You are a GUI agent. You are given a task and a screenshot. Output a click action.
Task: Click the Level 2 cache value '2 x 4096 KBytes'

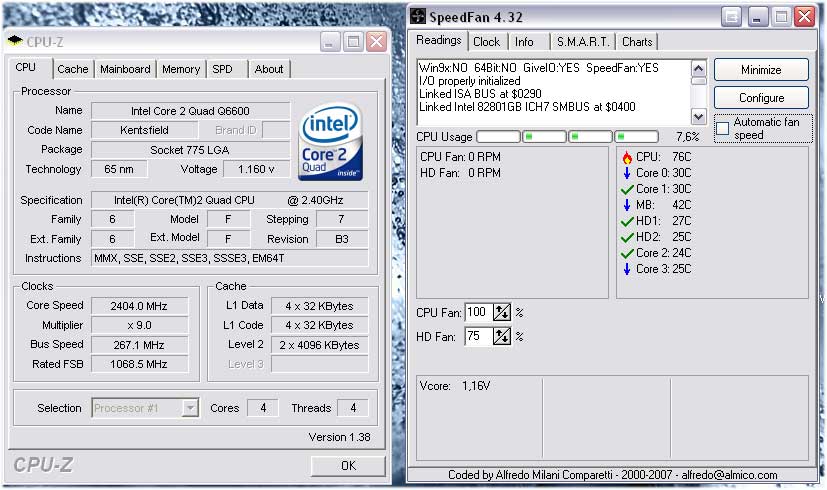320,345
